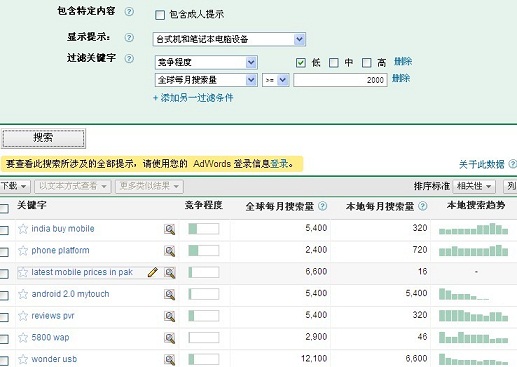
Task: Open help icon beside 包含特定内容
Action: tap(129, 12)
